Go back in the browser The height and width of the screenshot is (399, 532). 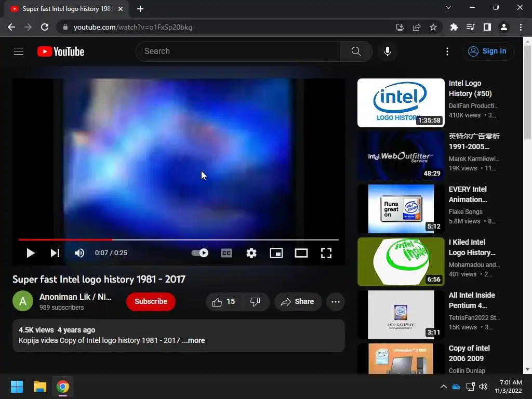(x=11, y=27)
